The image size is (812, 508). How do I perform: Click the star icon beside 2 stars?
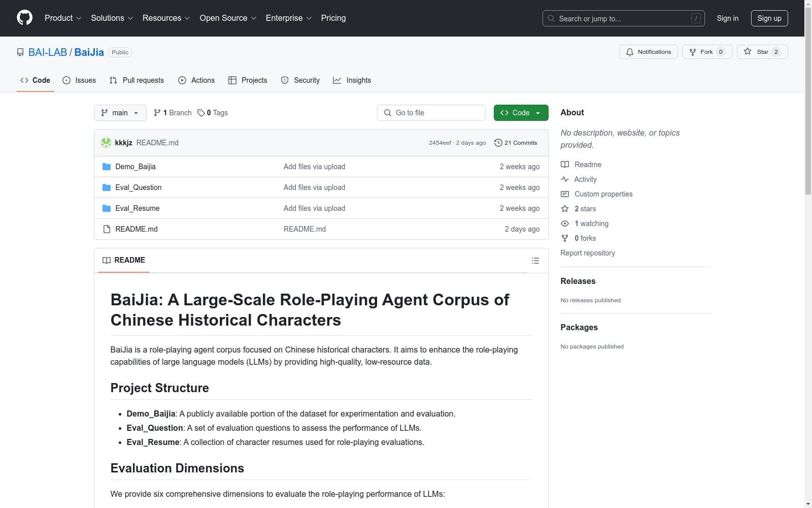(565, 209)
